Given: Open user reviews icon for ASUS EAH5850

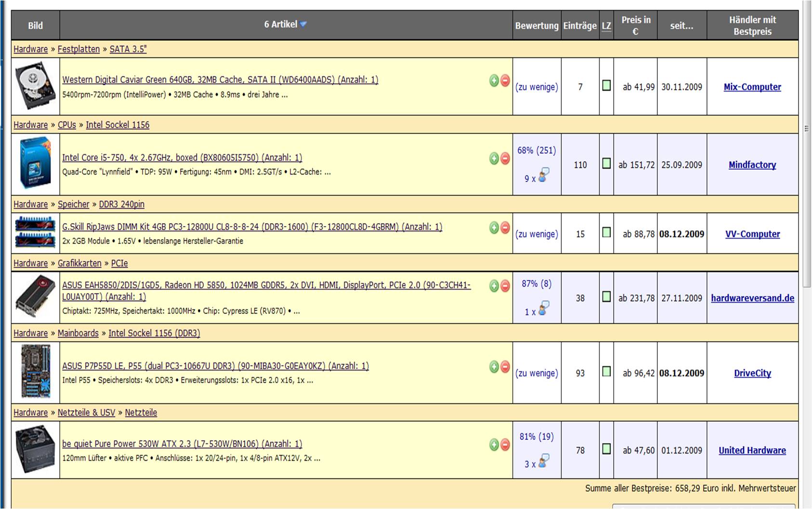Looking at the screenshot, I should 544,308.
